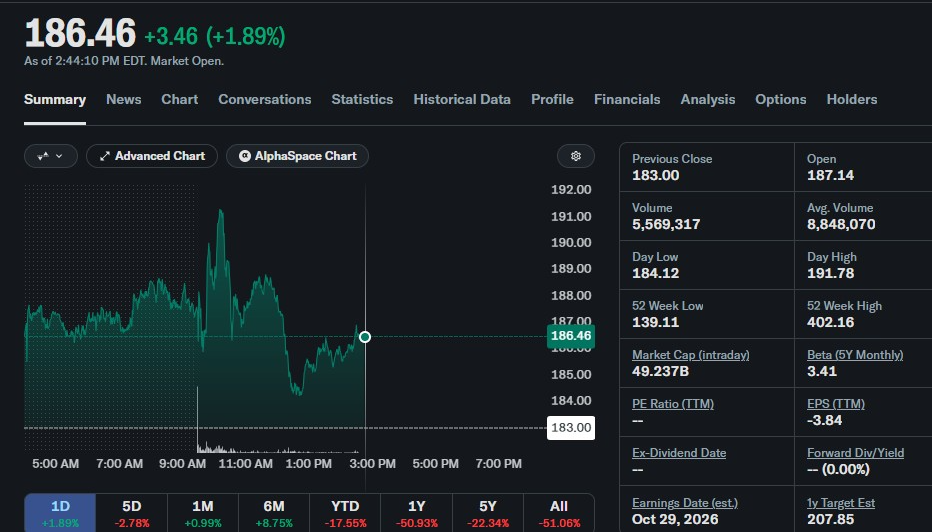Open the Financials tab
The width and height of the screenshot is (932, 532).
click(627, 99)
